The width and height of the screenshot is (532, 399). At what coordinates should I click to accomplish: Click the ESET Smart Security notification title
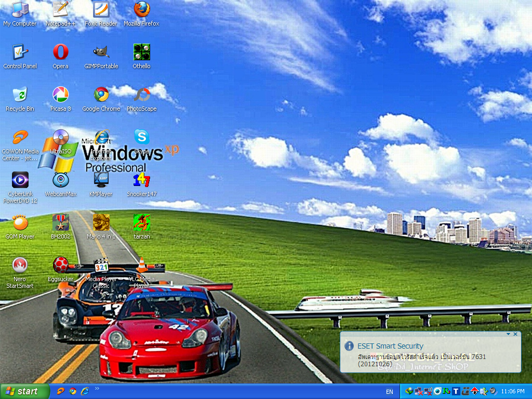tap(390, 346)
